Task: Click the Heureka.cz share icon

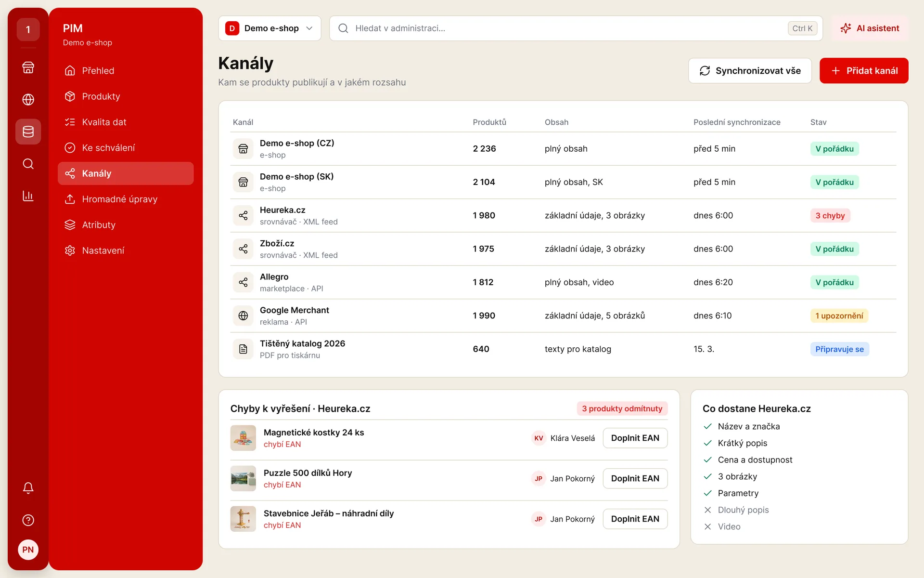Action: pos(243,215)
